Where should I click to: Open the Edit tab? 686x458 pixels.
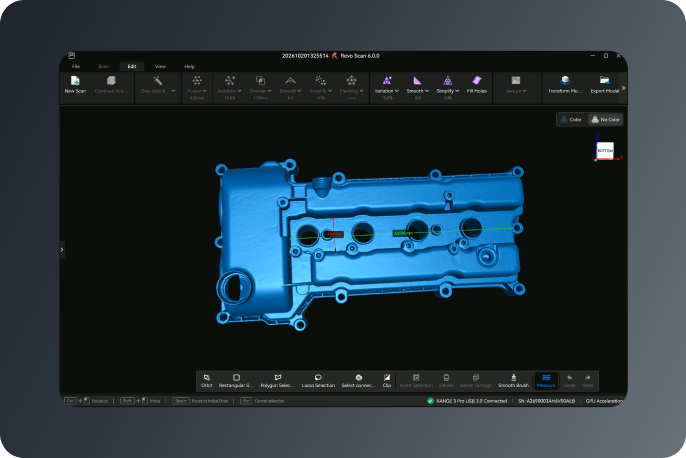[x=132, y=66]
